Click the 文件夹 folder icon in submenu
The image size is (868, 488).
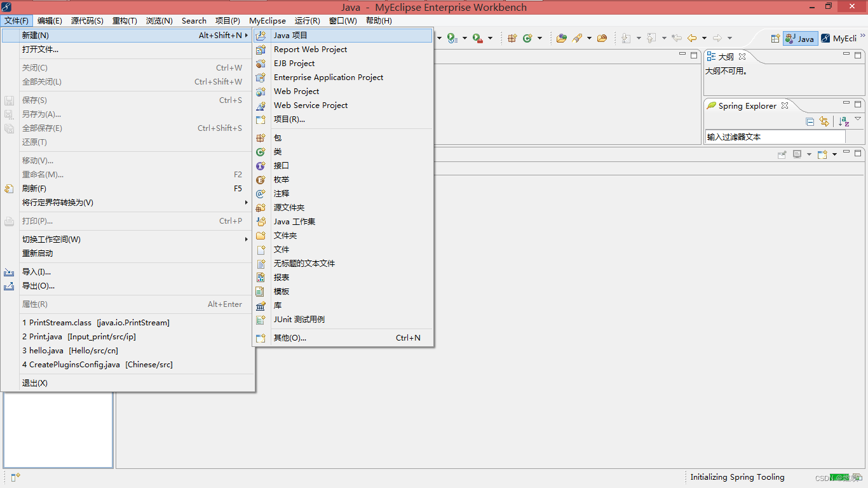(261, 236)
